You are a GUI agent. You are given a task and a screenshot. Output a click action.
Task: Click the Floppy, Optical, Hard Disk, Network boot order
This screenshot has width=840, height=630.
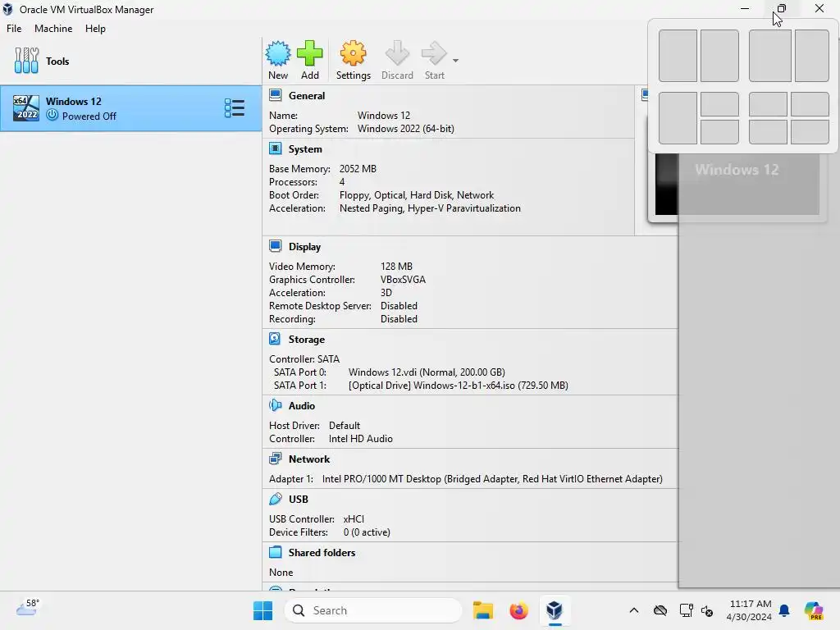click(x=416, y=195)
